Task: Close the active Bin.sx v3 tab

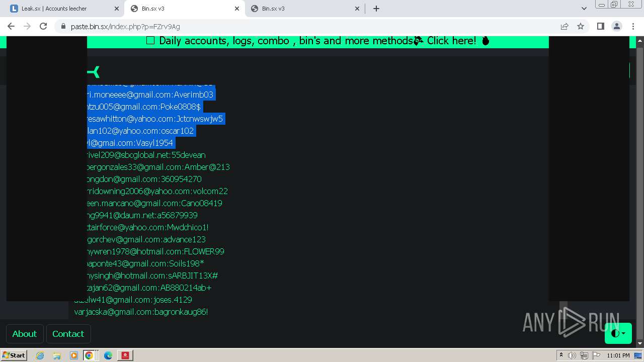Action: pyautogui.click(x=237, y=9)
